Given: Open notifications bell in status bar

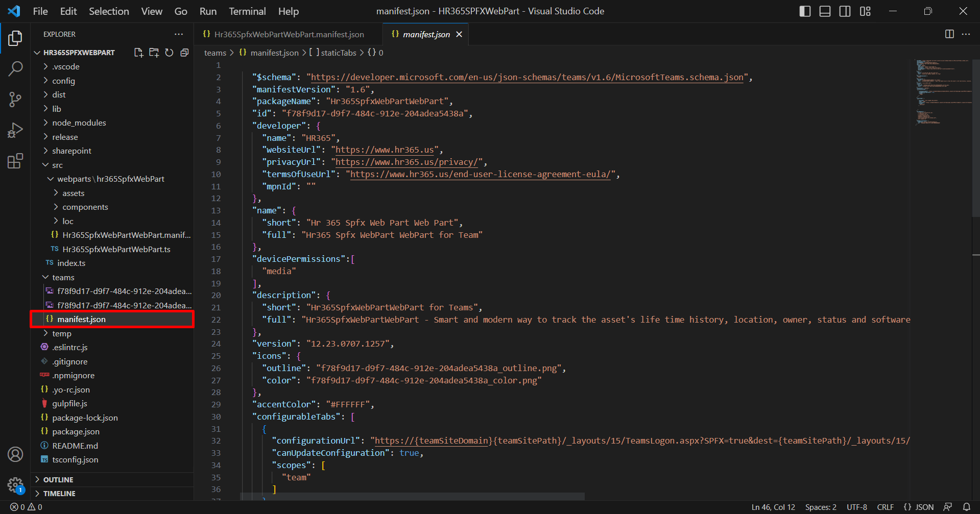Looking at the screenshot, I should click(966, 507).
